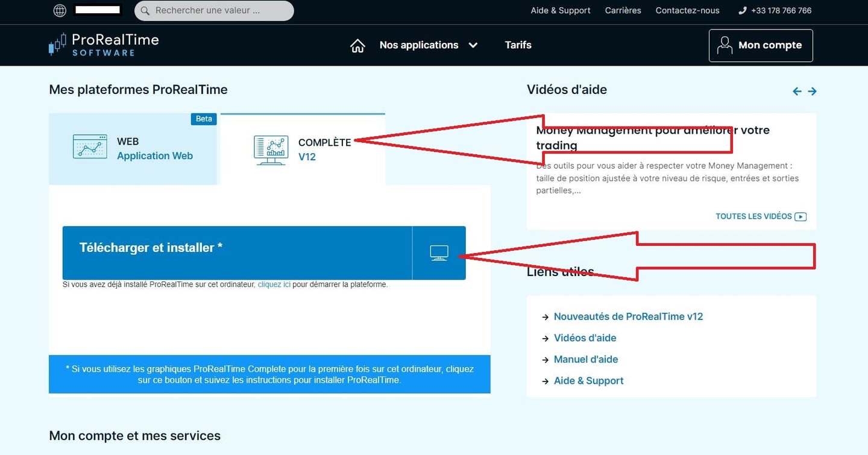The height and width of the screenshot is (455, 868).
Task: Click the home icon in navigation bar
Action: coord(357,46)
